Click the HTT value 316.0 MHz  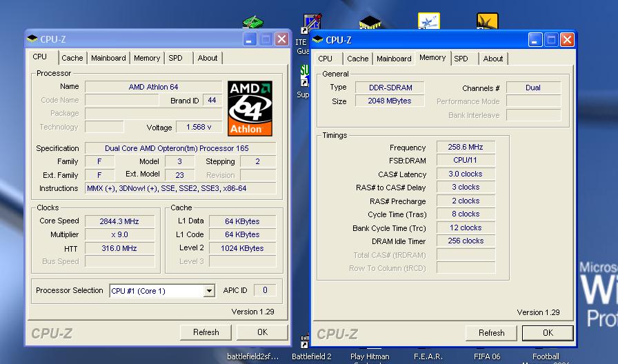click(x=119, y=249)
